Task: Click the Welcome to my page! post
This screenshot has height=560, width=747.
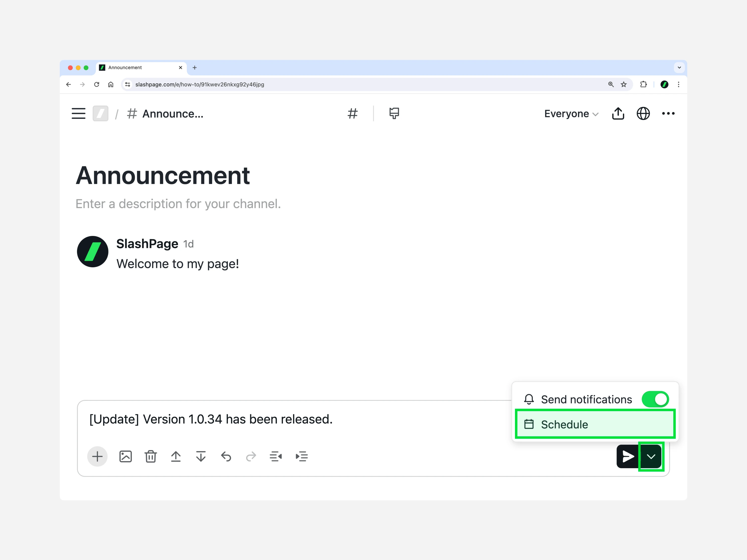Action: coord(178,264)
